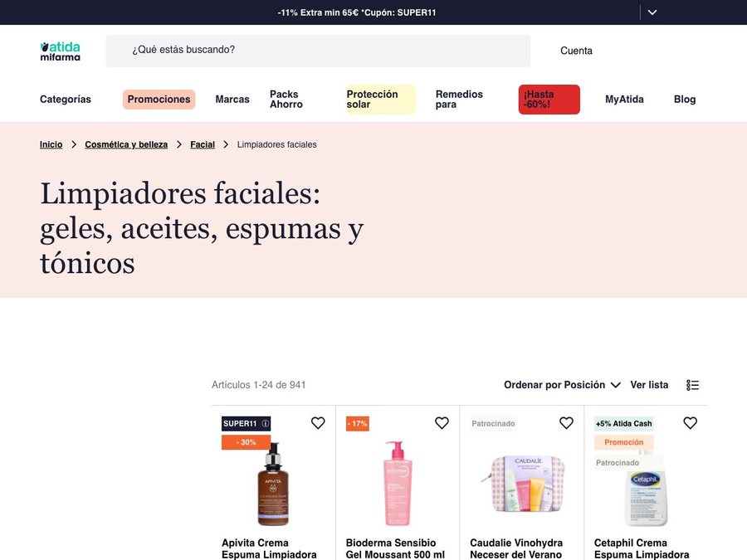Go to Cosmética y belleza breadcrumb
Viewport: 747px width, 560px height.
click(x=126, y=144)
